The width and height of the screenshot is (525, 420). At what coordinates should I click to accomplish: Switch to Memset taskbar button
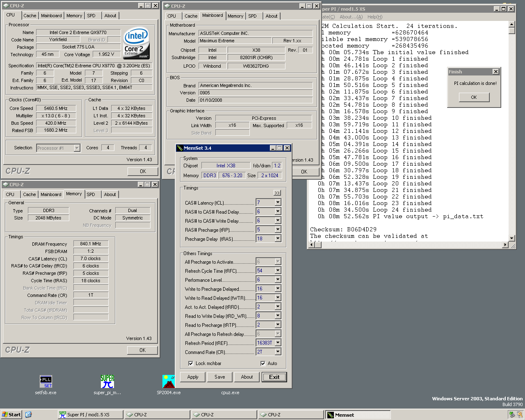coord(358,415)
